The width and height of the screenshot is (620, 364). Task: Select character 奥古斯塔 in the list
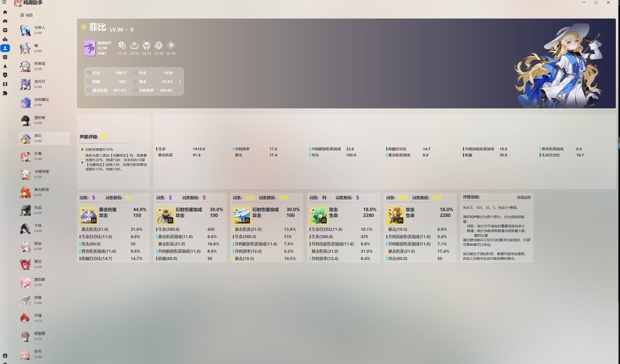[x=44, y=192]
